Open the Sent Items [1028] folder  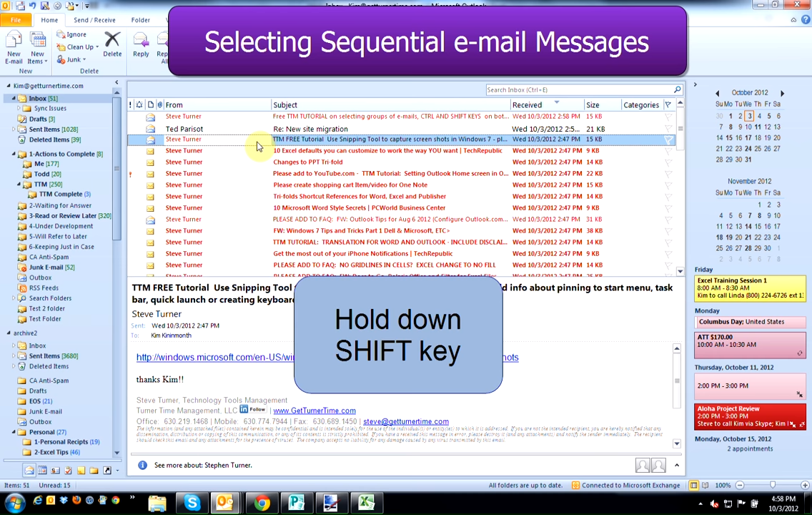coord(54,129)
